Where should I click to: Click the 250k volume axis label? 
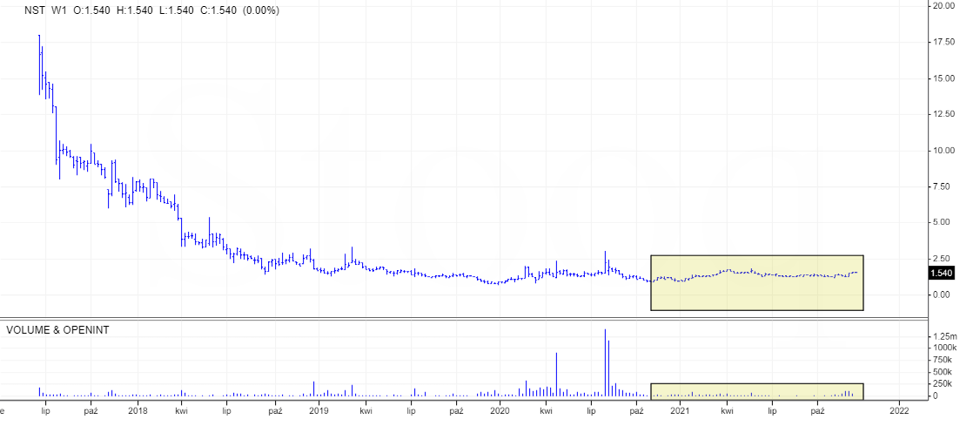click(944, 383)
